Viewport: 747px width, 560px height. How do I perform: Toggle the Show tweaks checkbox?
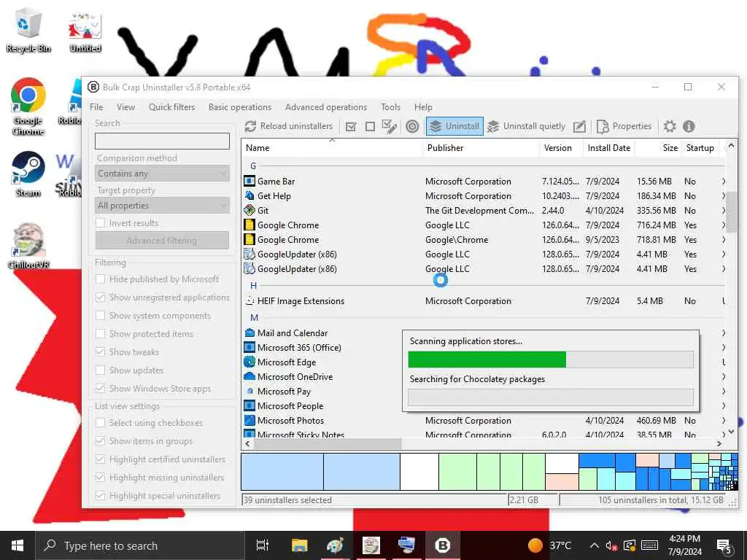[101, 351]
